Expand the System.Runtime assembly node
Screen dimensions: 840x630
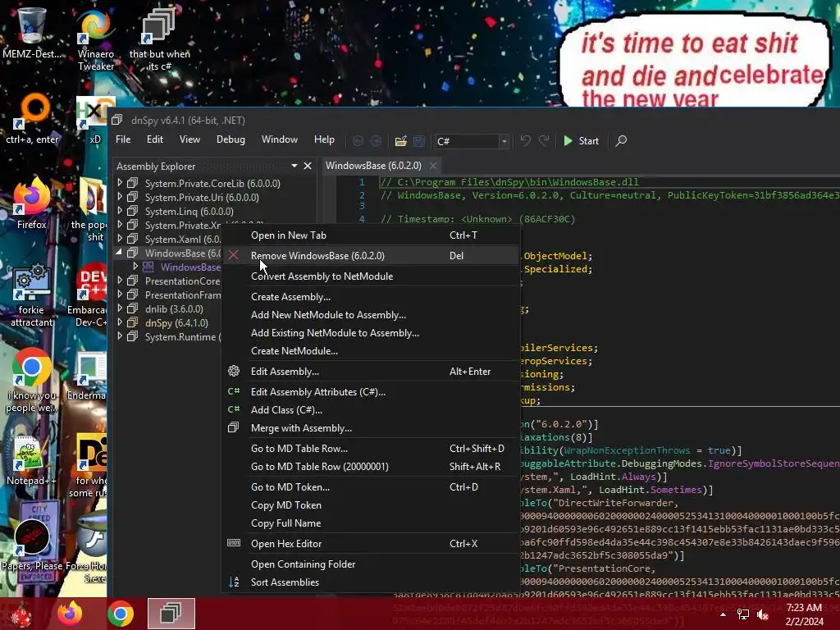point(120,336)
